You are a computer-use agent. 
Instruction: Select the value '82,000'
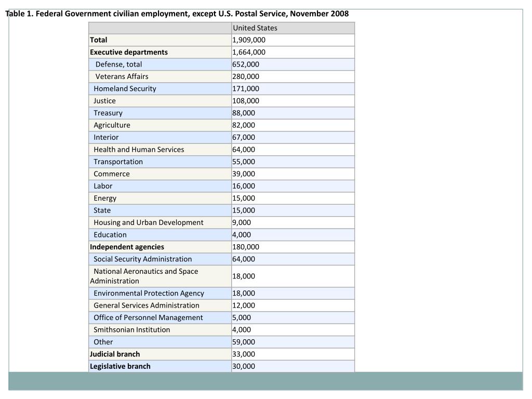tap(244, 126)
